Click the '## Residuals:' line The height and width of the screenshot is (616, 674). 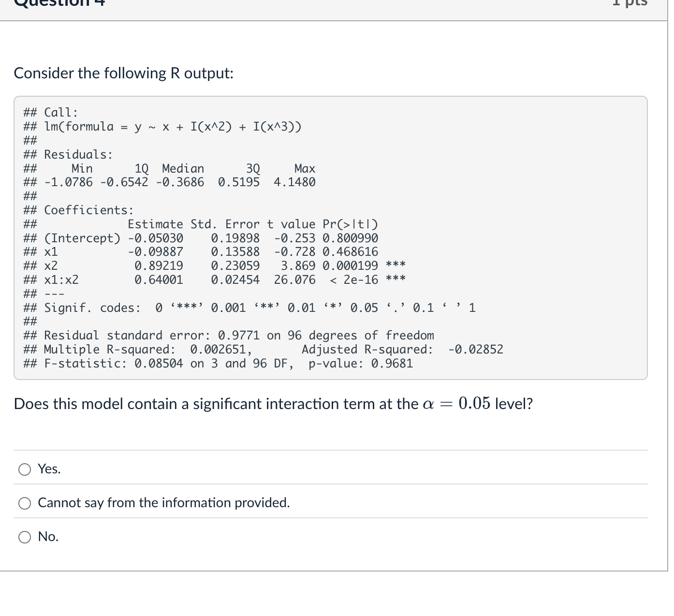click(68, 155)
